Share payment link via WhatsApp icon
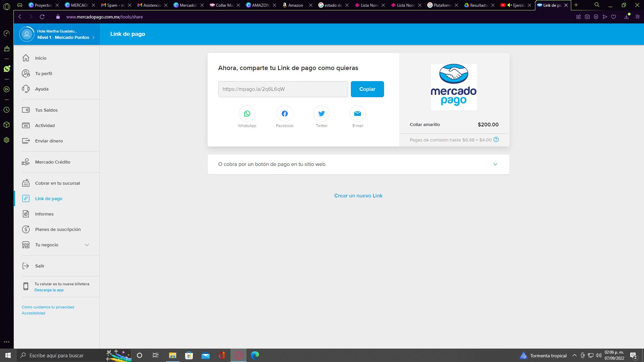 pos(247,114)
